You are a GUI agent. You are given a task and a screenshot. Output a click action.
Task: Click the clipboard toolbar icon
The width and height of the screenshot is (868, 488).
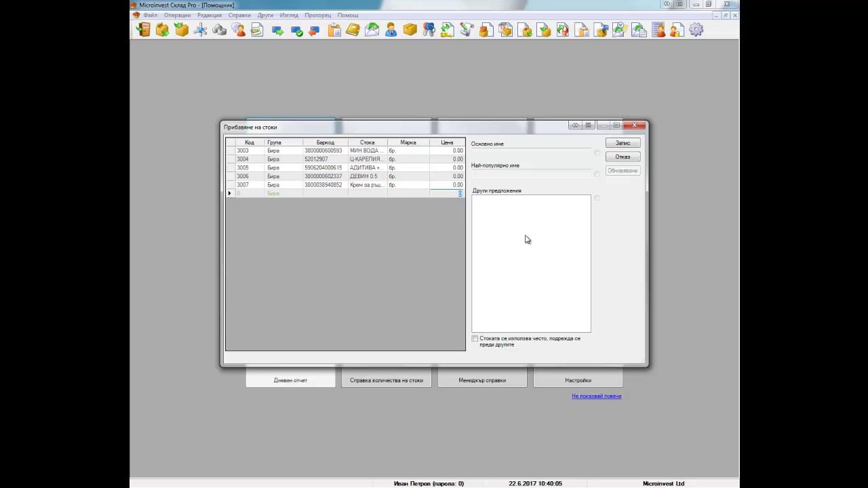tap(334, 30)
